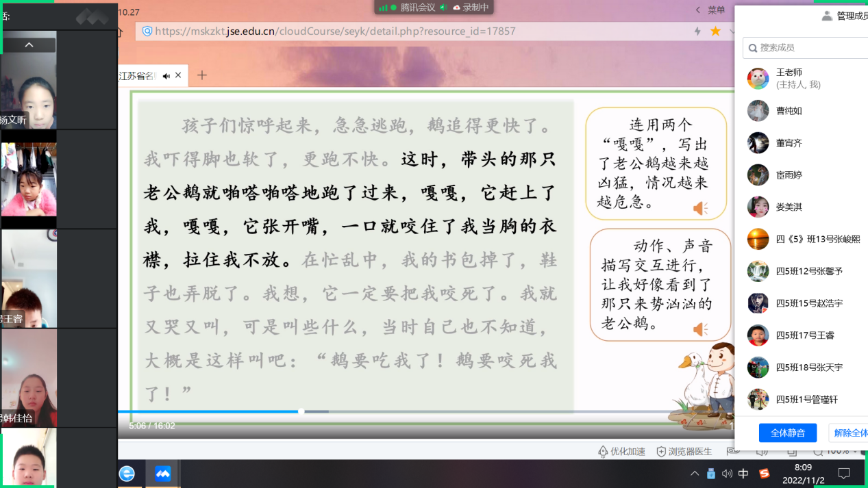This screenshot has height=488, width=868.
Task: Click the 浏览器医生 label in status bar
Action: point(691,452)
